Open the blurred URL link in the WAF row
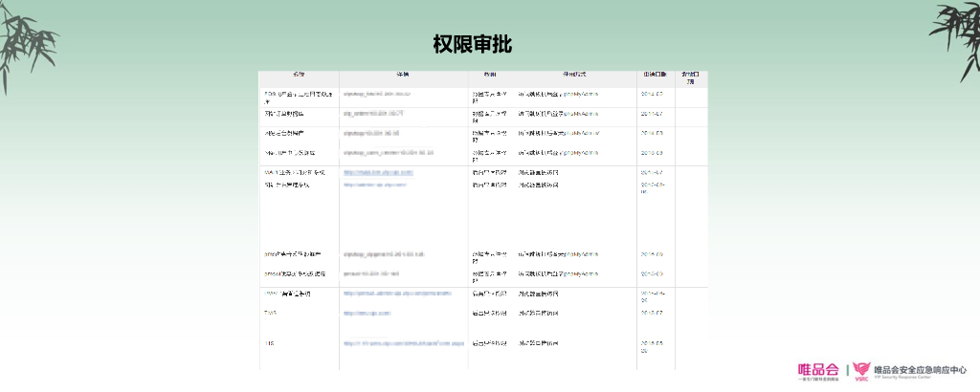The image size is (980, 392). tap(378, 172)
